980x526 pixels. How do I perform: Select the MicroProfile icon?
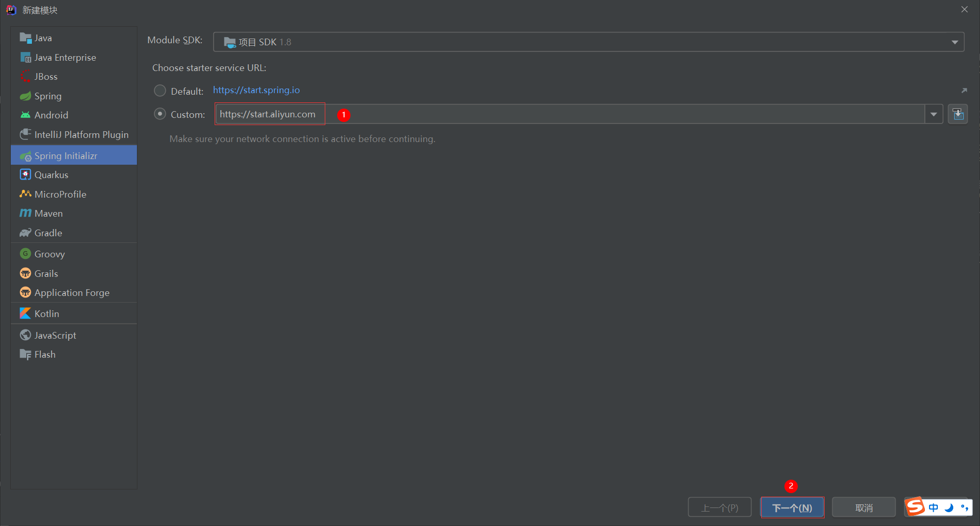tap(25, 194)
